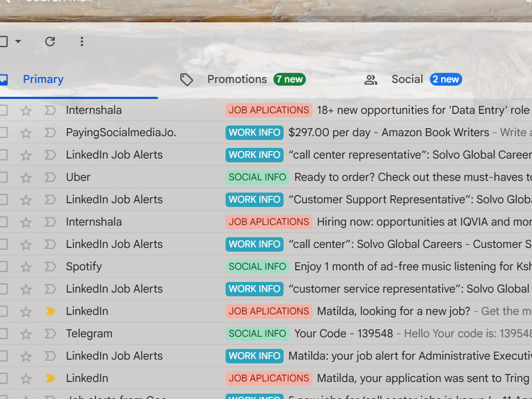Refresh the inbox
532x399 pixels.
(x=50, y=41)
